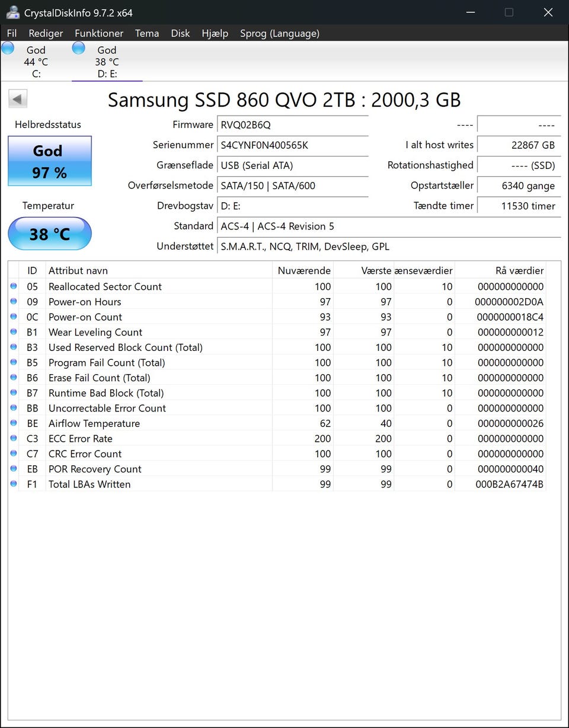Click the Helbredsstatus label

[48, 124]
